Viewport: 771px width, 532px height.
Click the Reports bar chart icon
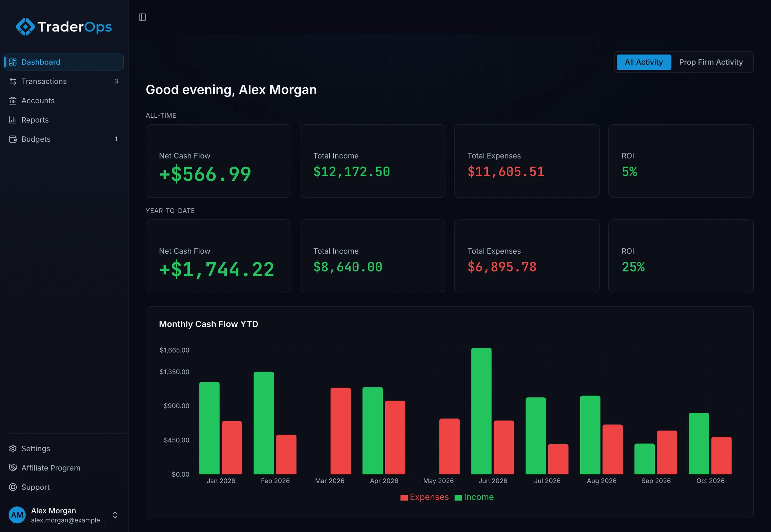click(x=13, y=120)
